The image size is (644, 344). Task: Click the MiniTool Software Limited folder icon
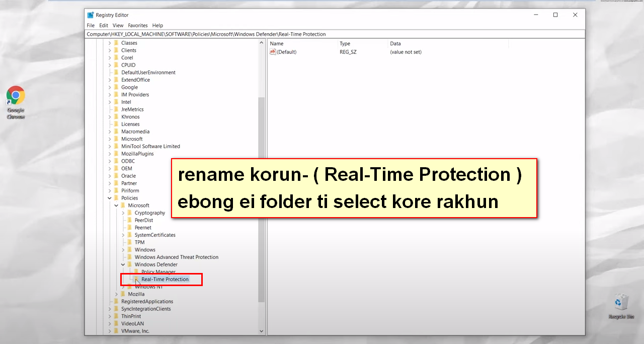point(116,146)
